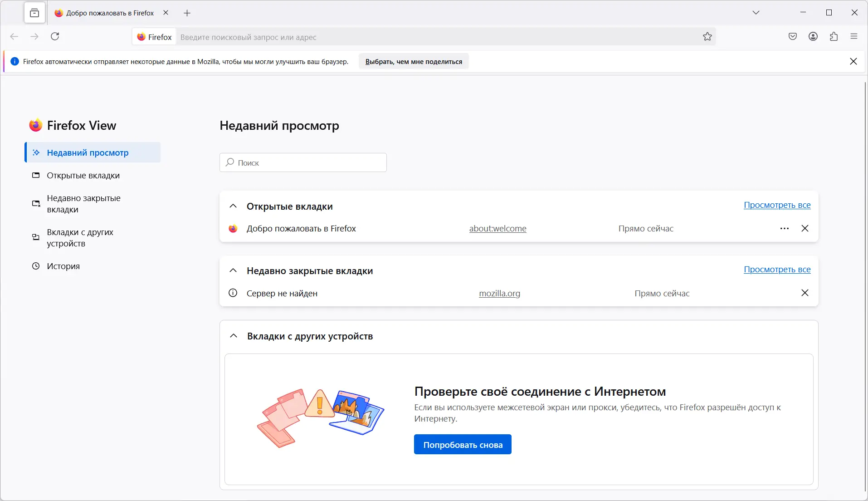
Task: Select История in the sidebar
Action: [63, 266]
